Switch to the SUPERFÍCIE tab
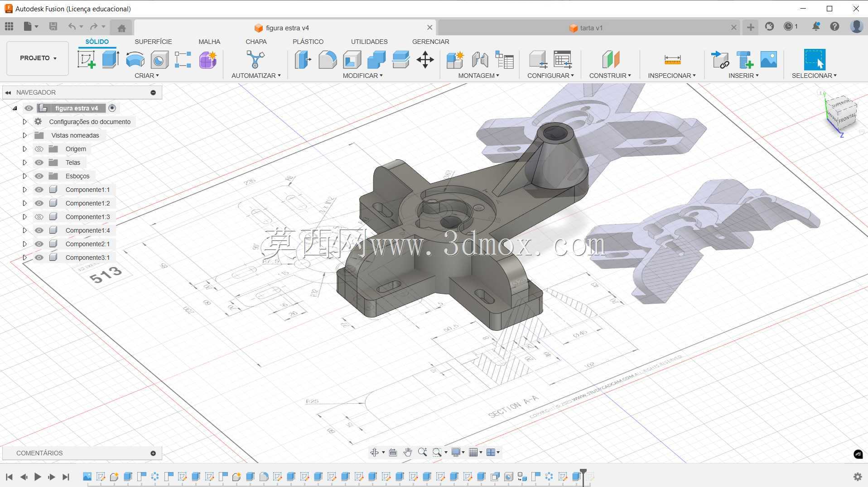868x487 pixels. (153, 42)
